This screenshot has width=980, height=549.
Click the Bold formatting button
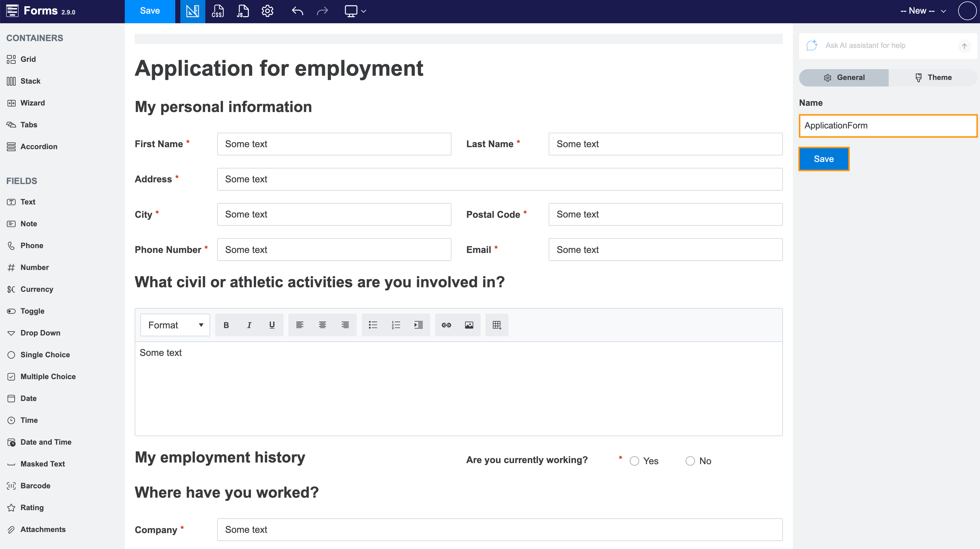click(226, 325)
